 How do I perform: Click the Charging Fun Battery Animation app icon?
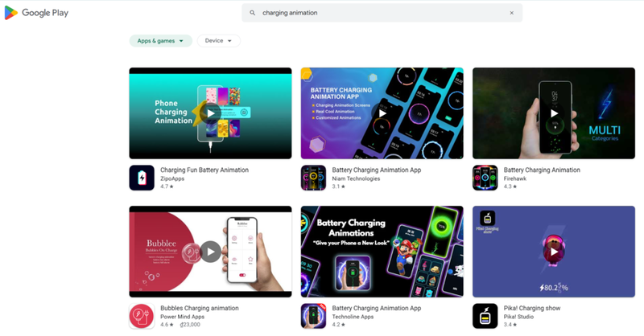142,178
